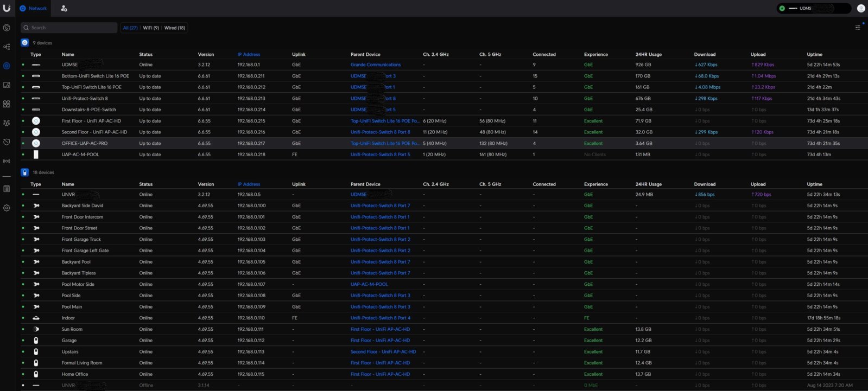The width and height of the screenshot is (868, 391).
Task: Click the network group icon beside 9 devices
Action: [24, 42]
